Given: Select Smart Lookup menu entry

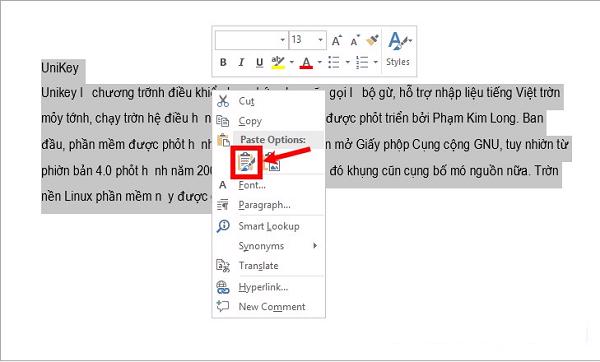Looking at the screenshot, I should point(269,226).
